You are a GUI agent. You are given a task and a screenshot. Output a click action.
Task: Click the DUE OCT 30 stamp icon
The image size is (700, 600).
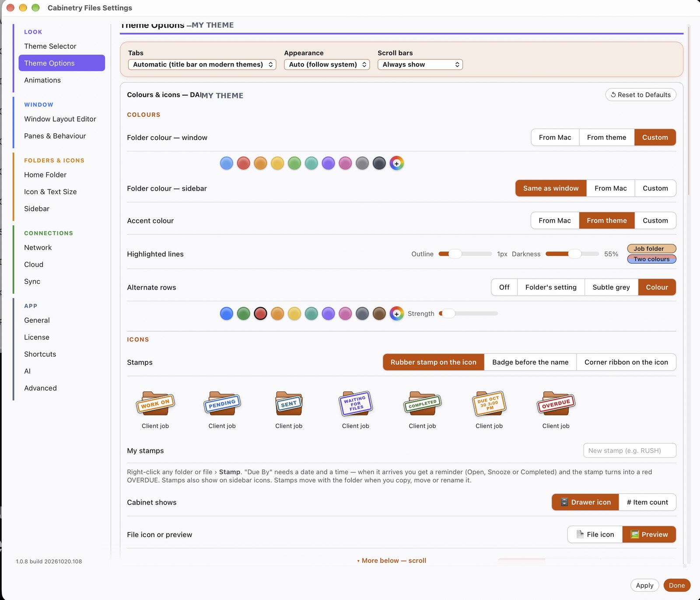(x=489, y=403)
